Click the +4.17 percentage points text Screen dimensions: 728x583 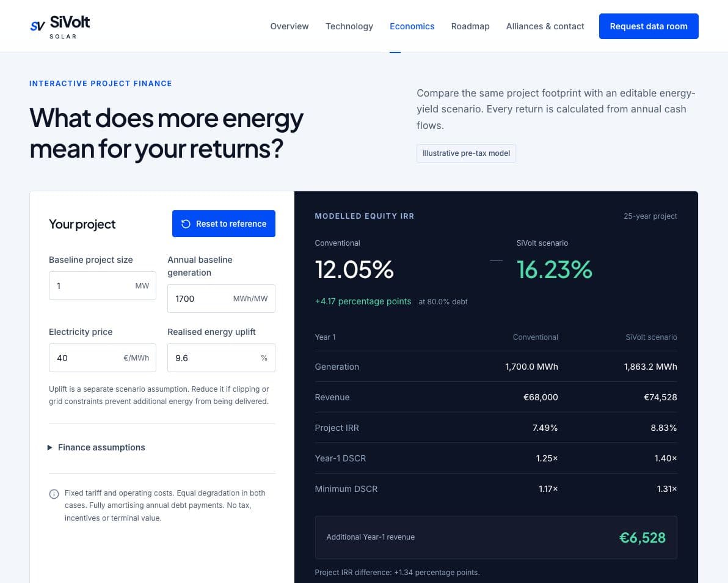[363, 301]
